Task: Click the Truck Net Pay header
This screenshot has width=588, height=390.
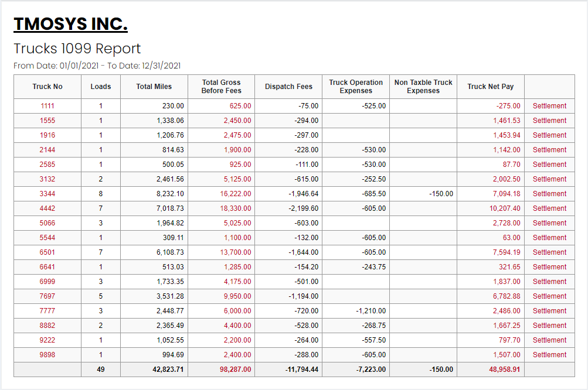Action: coord(491,87)
